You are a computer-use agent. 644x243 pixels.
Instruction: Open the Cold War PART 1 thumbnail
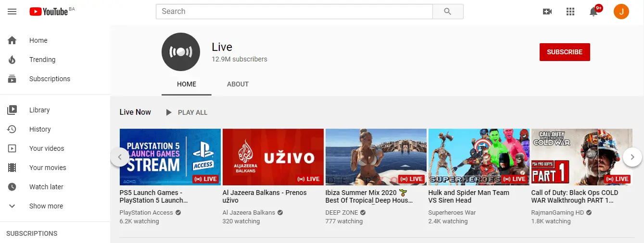tap(582, 157)
